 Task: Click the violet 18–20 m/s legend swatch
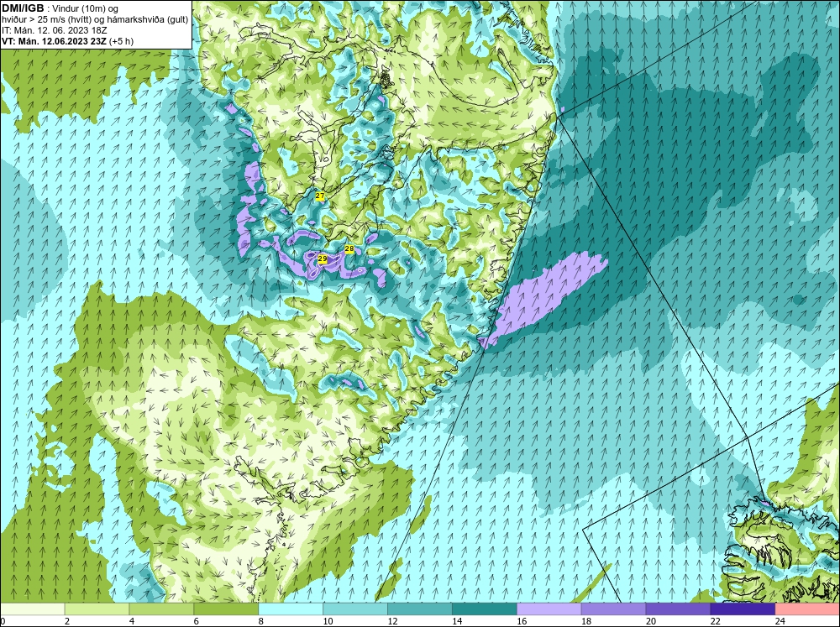[613, 609]
